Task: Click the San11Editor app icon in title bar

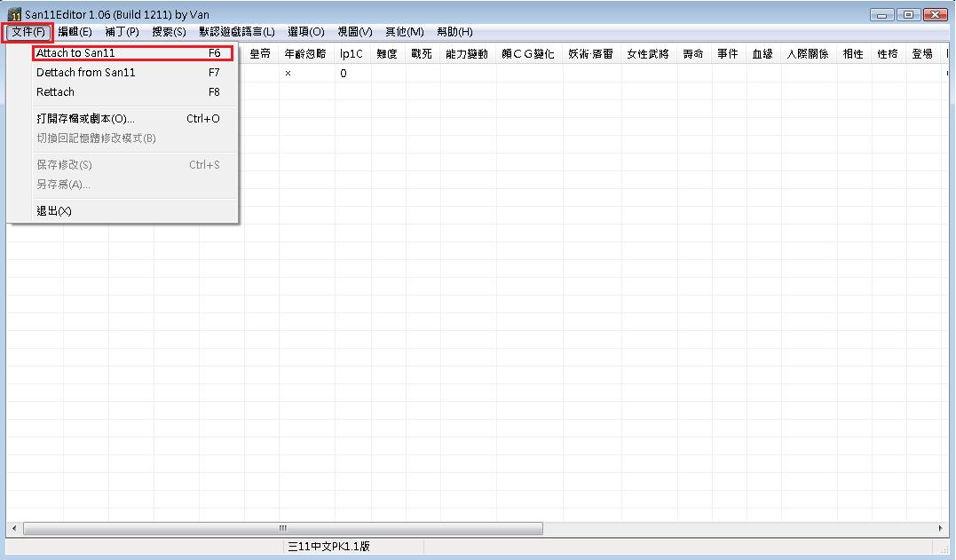Action: [x=14, y=14]
